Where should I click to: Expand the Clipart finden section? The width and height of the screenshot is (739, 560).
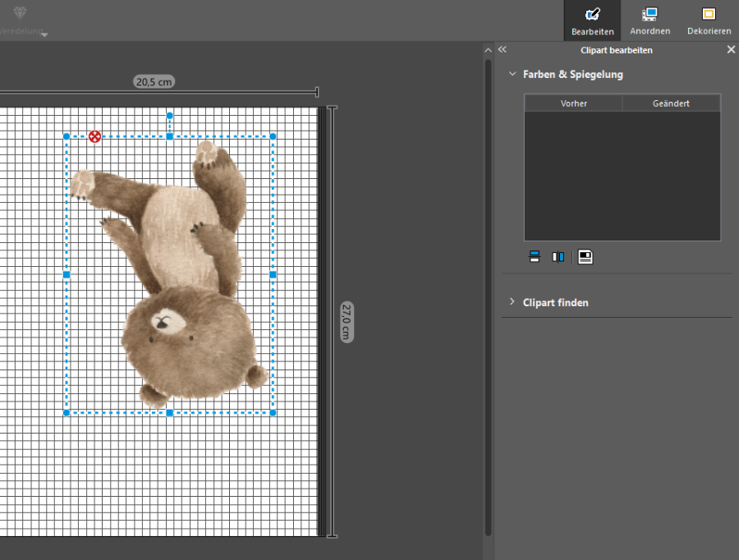(513, 302)
